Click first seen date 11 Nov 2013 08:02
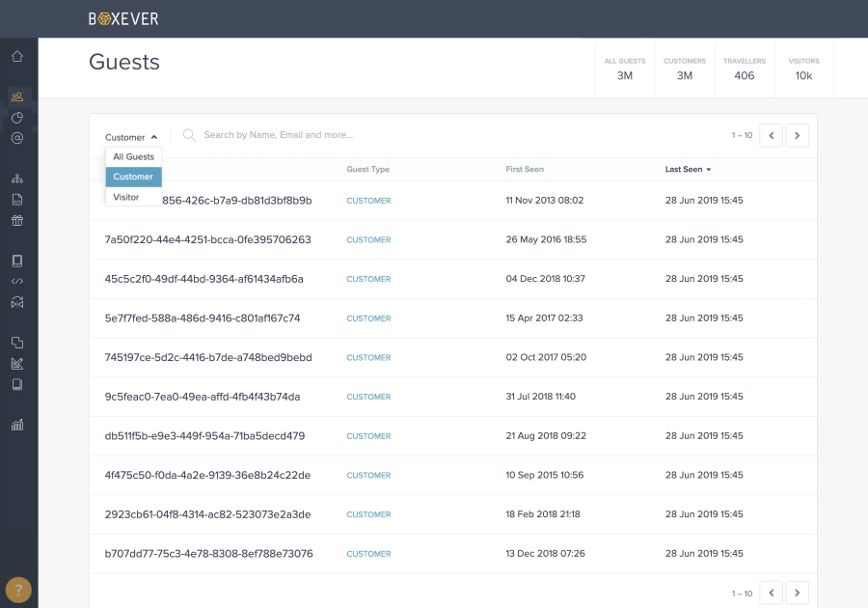868x608 pixels. [x=545, y=201]
